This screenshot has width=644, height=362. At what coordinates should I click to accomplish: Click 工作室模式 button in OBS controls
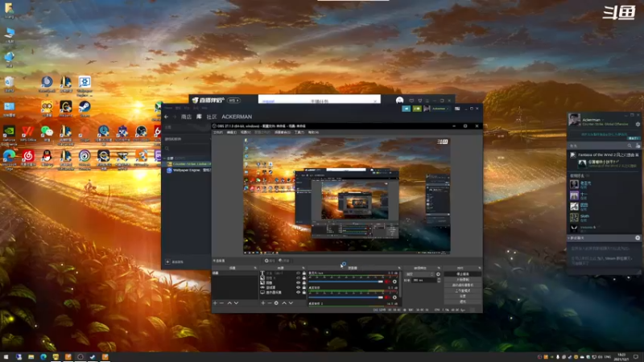tap(462, 290)
